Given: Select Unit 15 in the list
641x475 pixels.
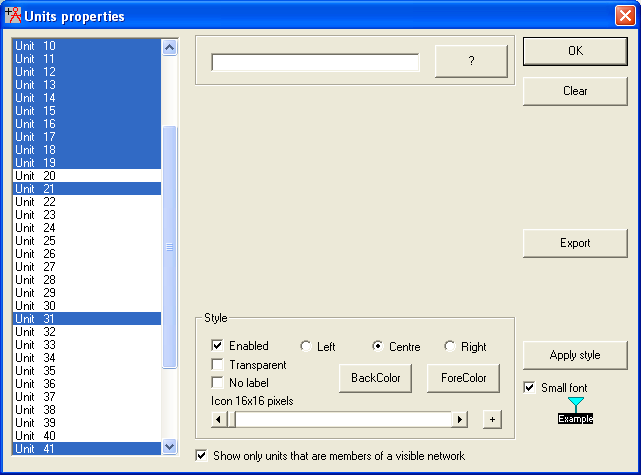Looking at the screenshot, I should 87,111.
